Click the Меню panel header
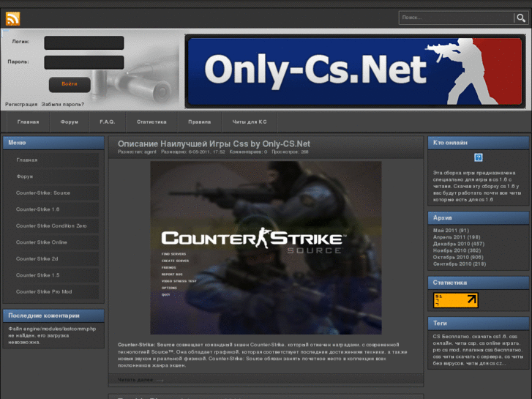The height and width of the screenshot is (399, 532). coord(53,143)
